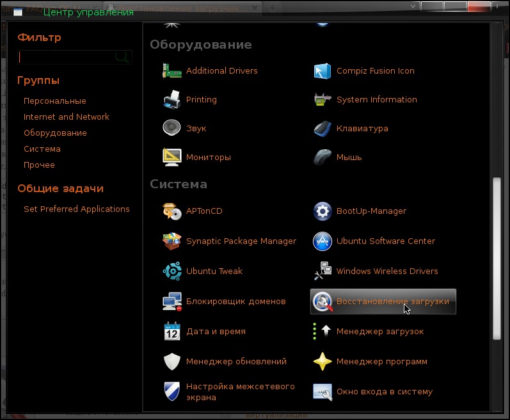This screenshot has height=420, width=510.
Task: Open the Менеджер обновлений shield icon
Action: [171, 362]
